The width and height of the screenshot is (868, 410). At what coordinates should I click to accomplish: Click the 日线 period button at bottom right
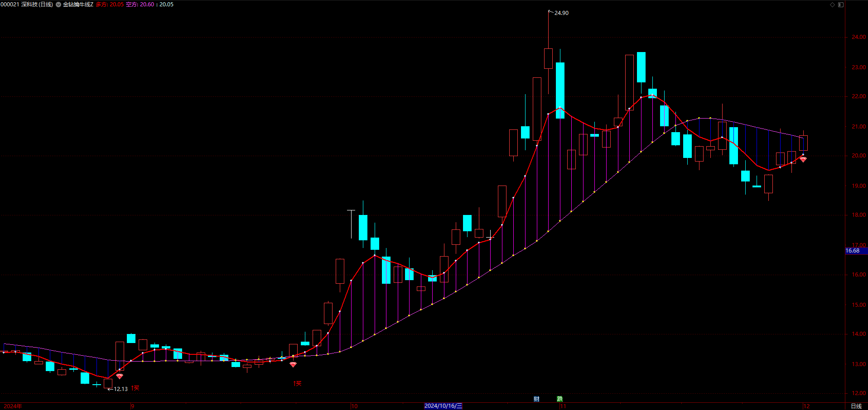point(856,406)
